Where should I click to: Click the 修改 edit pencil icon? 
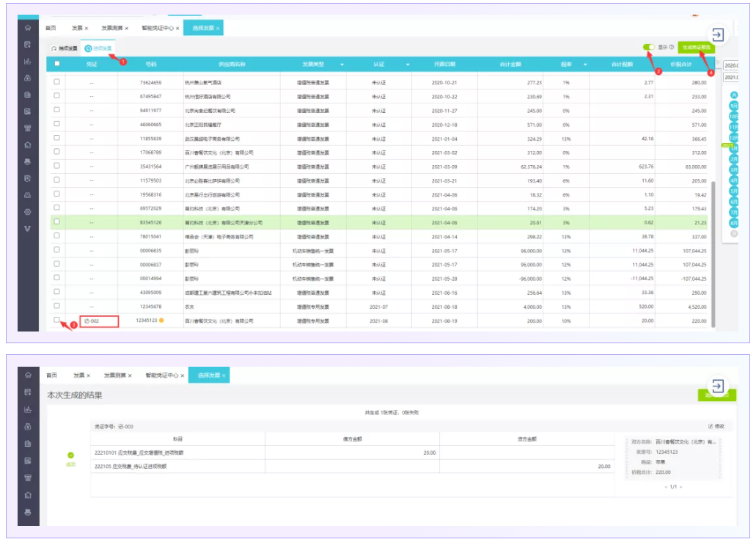tap(711, 426)
